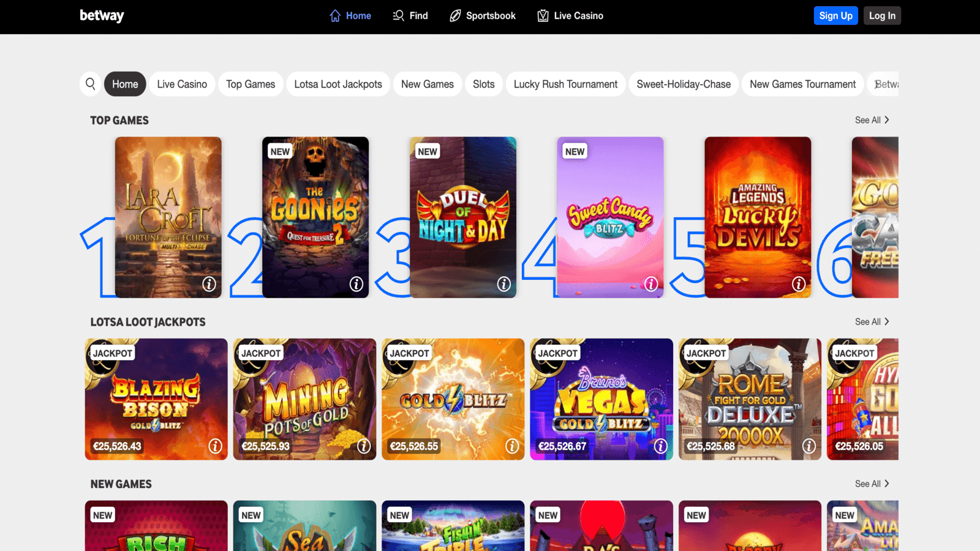Expand See All for Top Games
The width and height of the screenshot is (980, 551).
coord(872,120)
